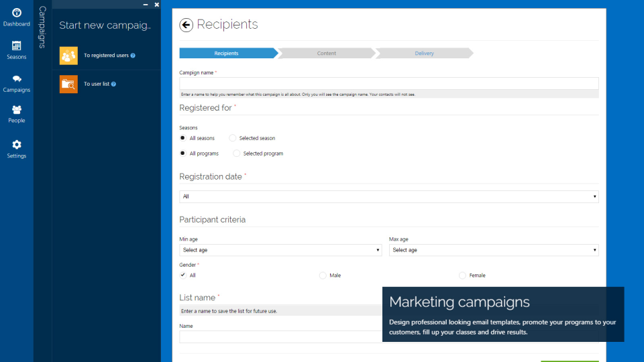The image size is (644, 362).
Task: Select the Selected season radio button
Action: pos(233,138)
